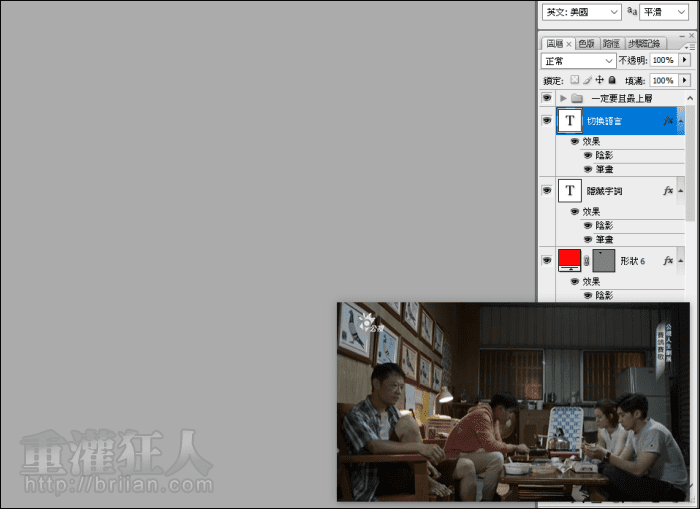This screenshot has width=700, height=509.
Task: Toggle visibility of 隱藏字詞 layer
Action: tap(547, 190)
